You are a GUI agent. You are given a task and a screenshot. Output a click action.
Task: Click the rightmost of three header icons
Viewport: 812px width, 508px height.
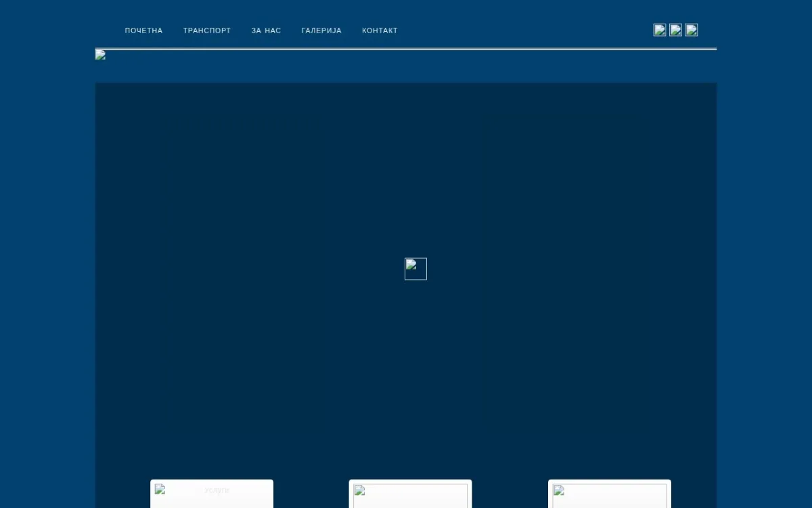point(691,30)
